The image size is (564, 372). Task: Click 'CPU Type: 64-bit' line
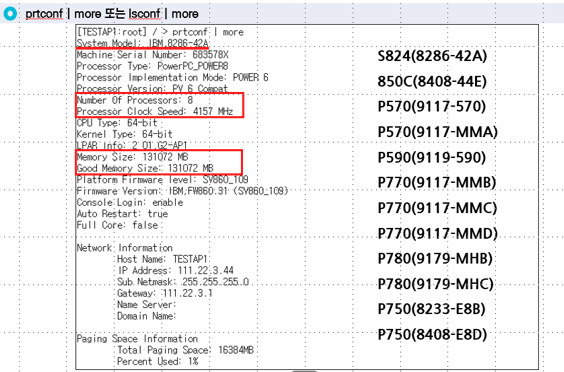[x=117, y=123]
